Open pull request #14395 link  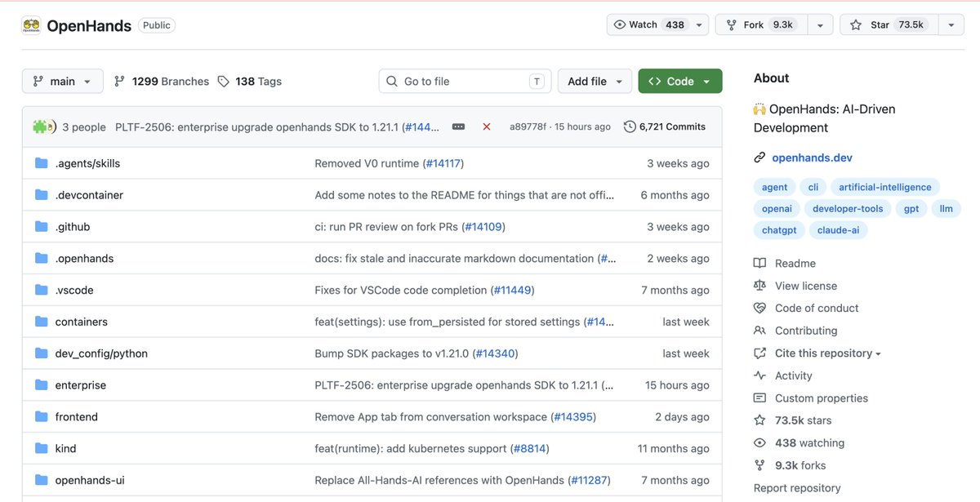(x=573, y=416)
